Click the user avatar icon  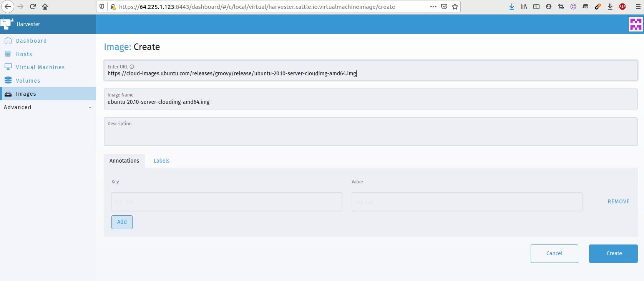coord(636,24)
